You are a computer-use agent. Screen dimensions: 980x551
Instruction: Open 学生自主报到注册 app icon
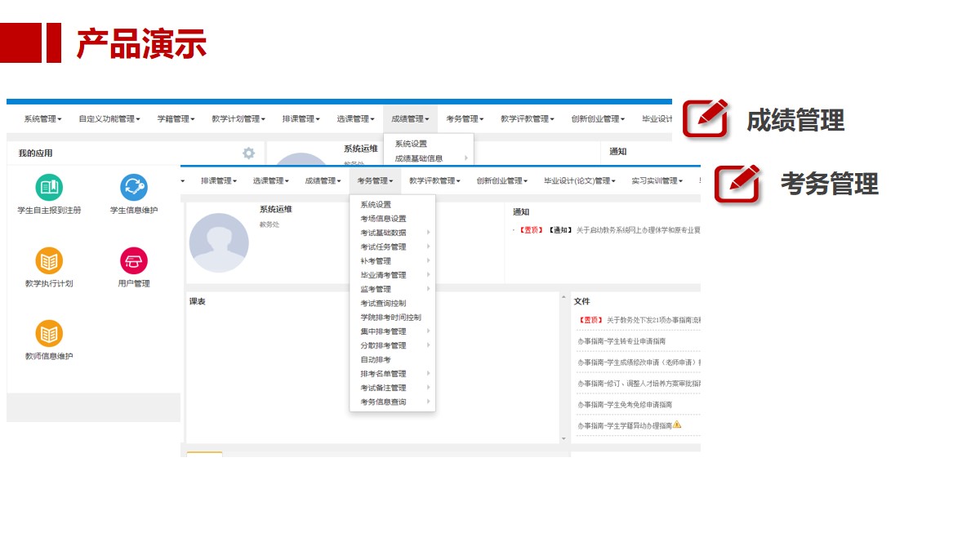pos(49,188)
